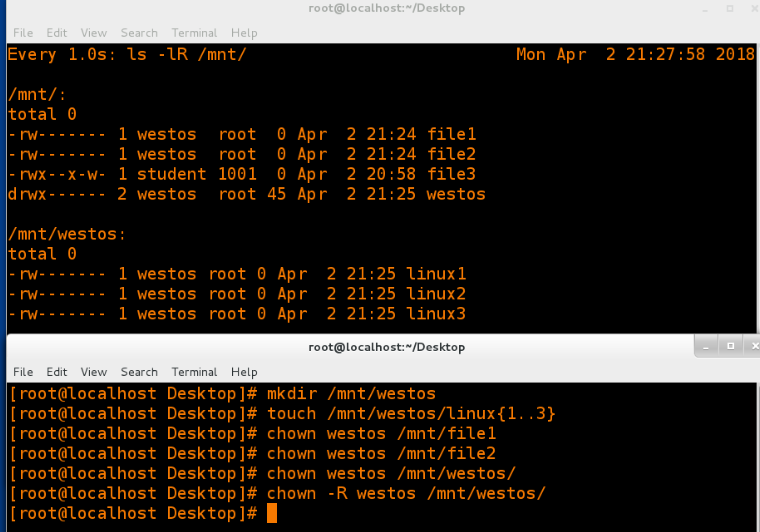Click the watch header 'Every 1.0s: ls -lR /mnt/'
The image size is (760, 532).
coord(127,54)
